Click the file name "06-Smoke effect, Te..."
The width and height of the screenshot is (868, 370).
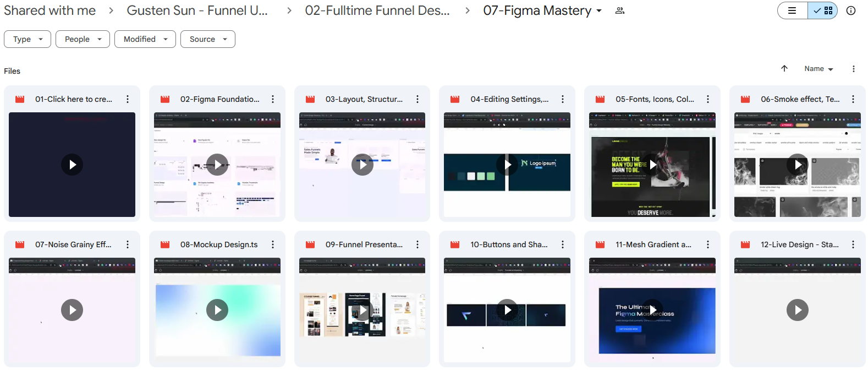tap(800, 99)
